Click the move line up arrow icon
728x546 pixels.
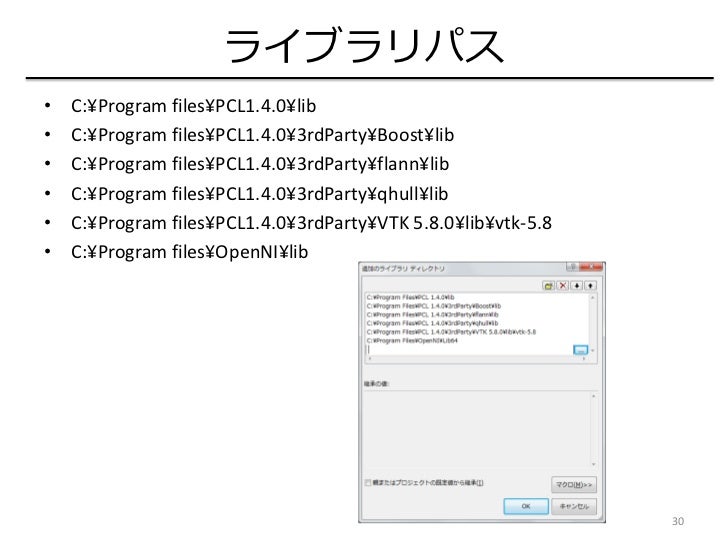(x=590, y=286)
